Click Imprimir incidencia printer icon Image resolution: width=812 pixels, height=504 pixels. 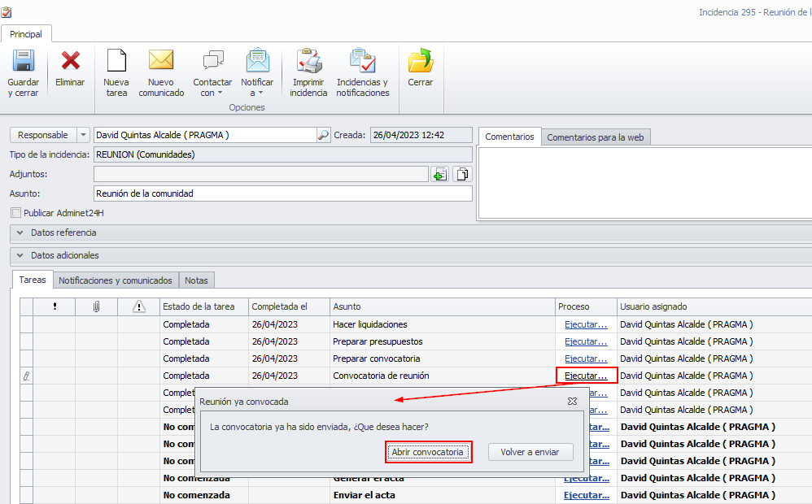tap(308, 60)
